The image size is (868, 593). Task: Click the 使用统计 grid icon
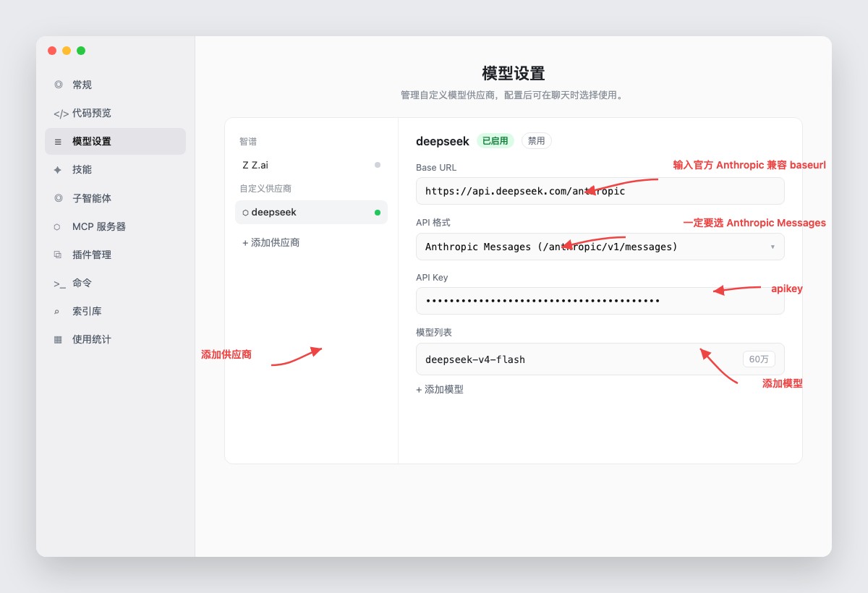pyautogui.click(x=58, y=340)
